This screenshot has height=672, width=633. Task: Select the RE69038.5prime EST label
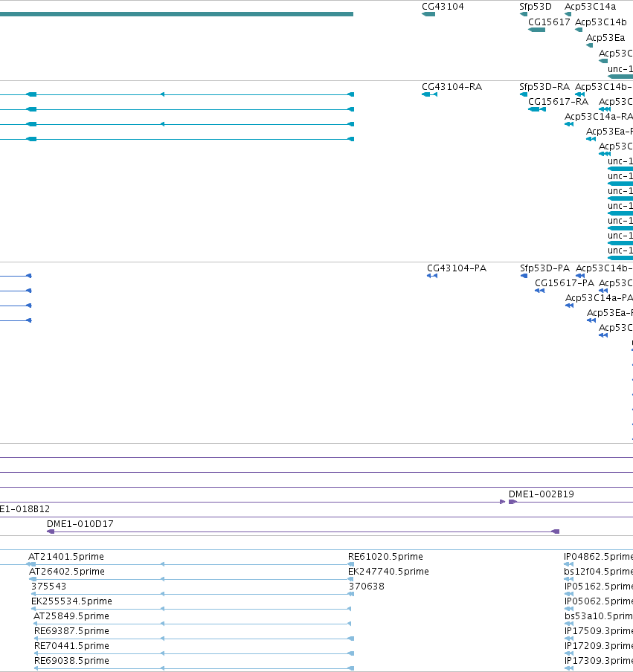coord(71,661)
